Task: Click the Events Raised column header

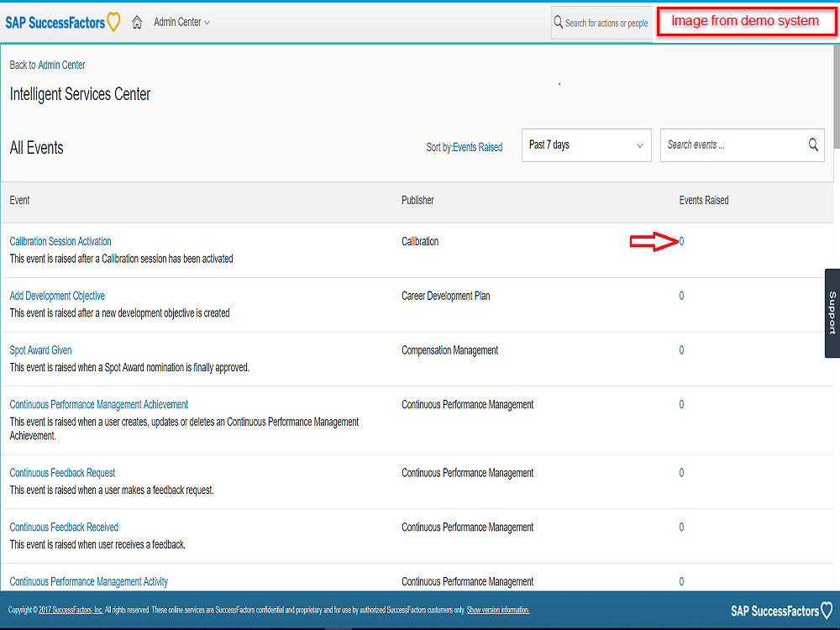Action: click(x=704, y=201)
